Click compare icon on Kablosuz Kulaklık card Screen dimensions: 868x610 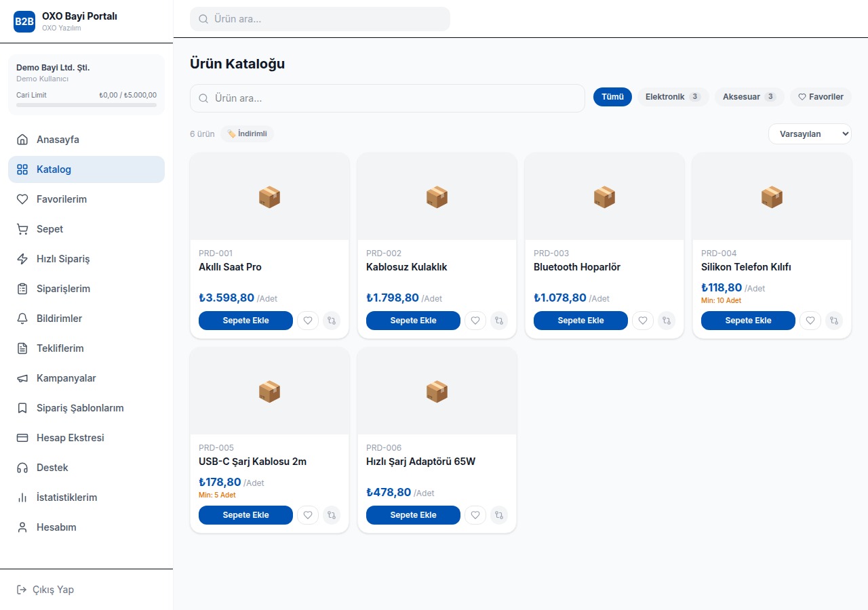coord(499,321)
